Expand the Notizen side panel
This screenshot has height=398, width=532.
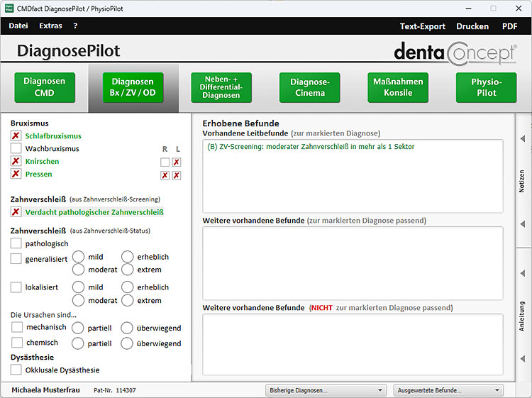[522, 181]
